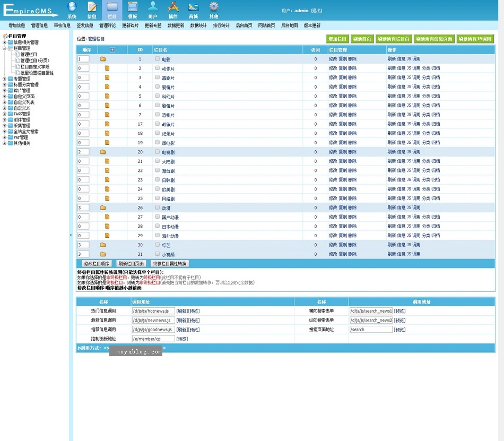Click the EmpireCMS logo

coord(31,10)
